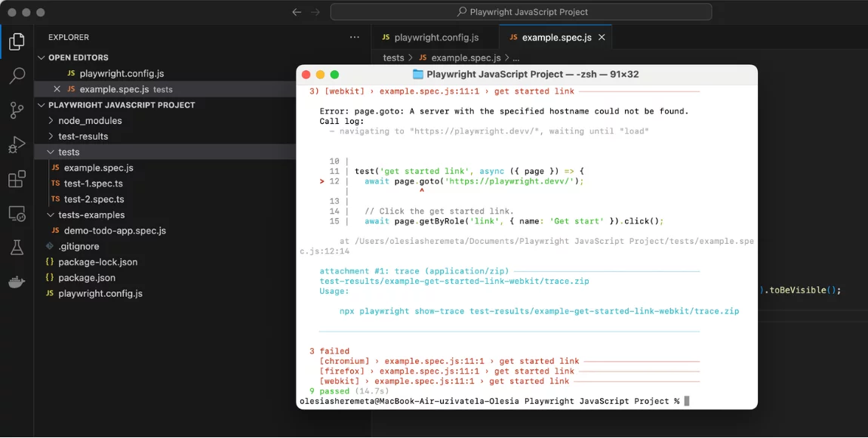868x438 pixels.
Task: Open the Testing flask icon
Action: coord(17,248)
